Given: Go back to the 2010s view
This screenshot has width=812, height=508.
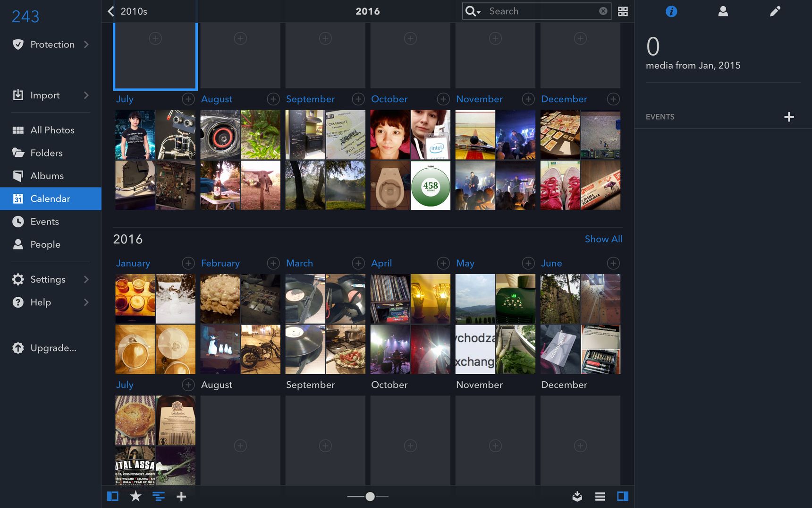Looking at the screenshot, I should [x=127, y=11].
